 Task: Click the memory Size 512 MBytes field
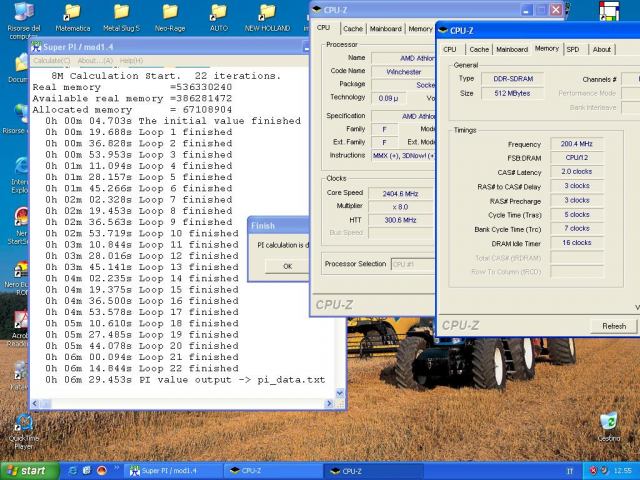(x=513, y=93)
